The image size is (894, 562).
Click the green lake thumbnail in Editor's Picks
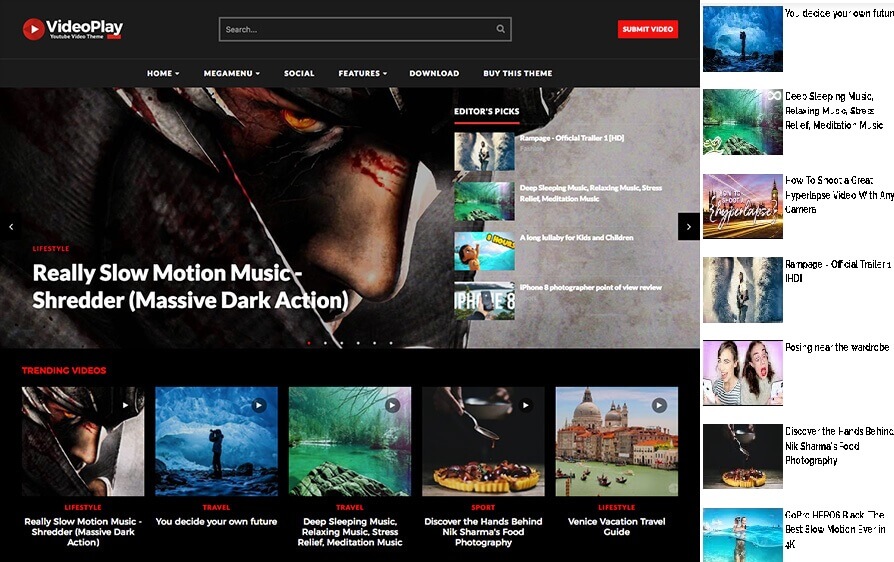pos(484,201)
